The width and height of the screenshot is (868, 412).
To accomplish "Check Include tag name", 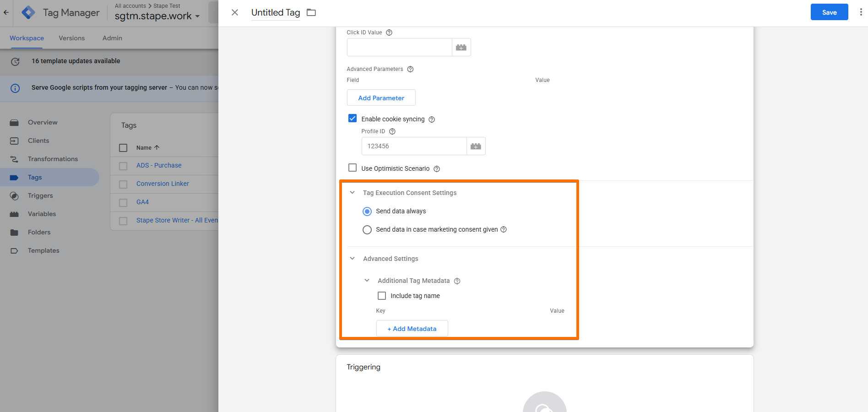I will click(x=382, y=296).
